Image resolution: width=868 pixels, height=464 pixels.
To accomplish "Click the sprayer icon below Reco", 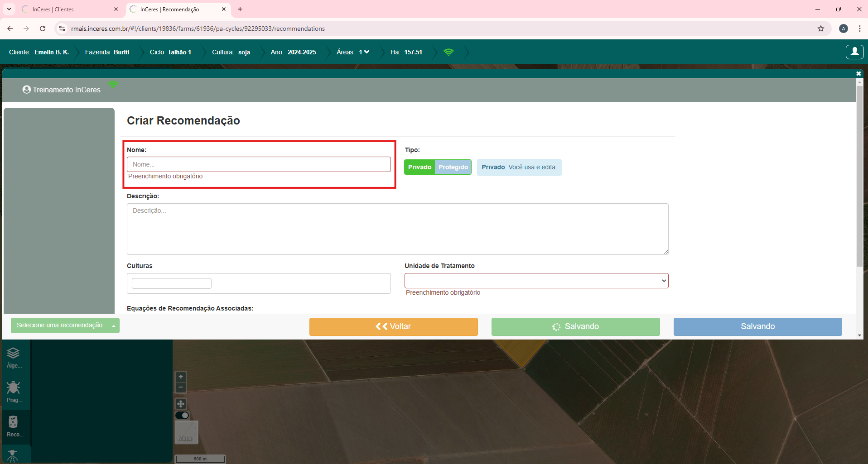I will click(x=13, y=456).
